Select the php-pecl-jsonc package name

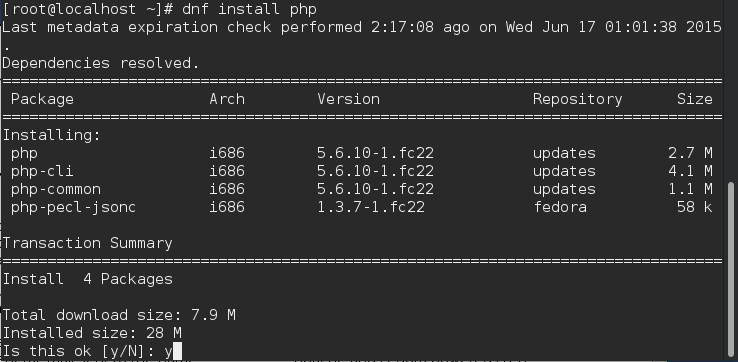tap(73, 207)
